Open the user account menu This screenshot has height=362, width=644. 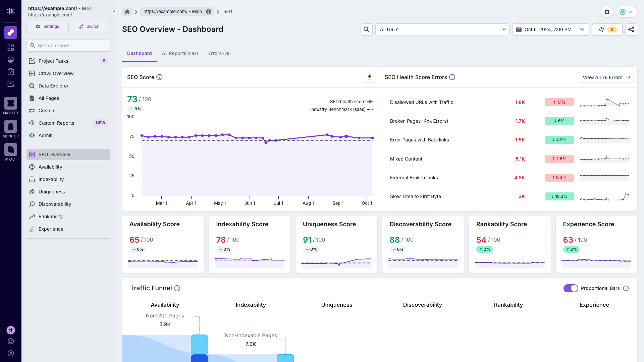coord(626,12)
